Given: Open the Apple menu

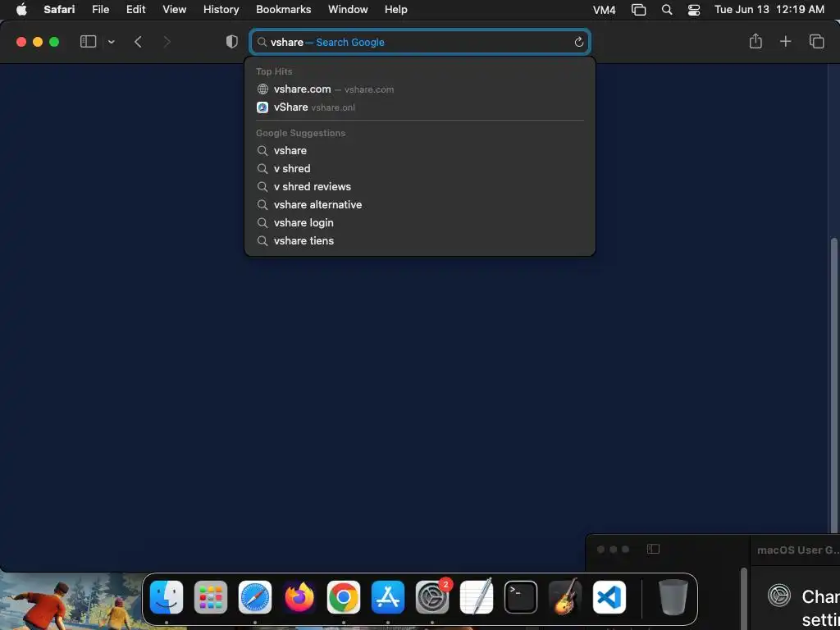Looking at the screenshot, I should (21, 10).
